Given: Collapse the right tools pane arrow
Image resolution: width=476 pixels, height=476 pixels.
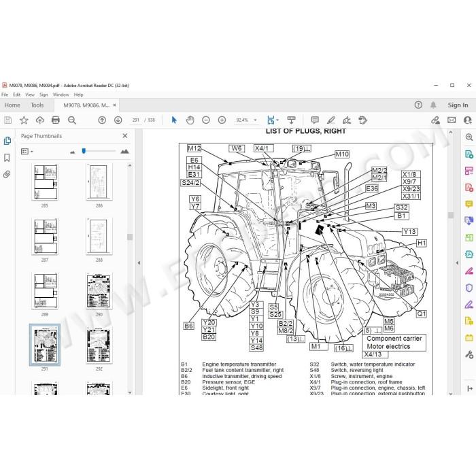Looking at the screenshot, I should tap(457, 263).
